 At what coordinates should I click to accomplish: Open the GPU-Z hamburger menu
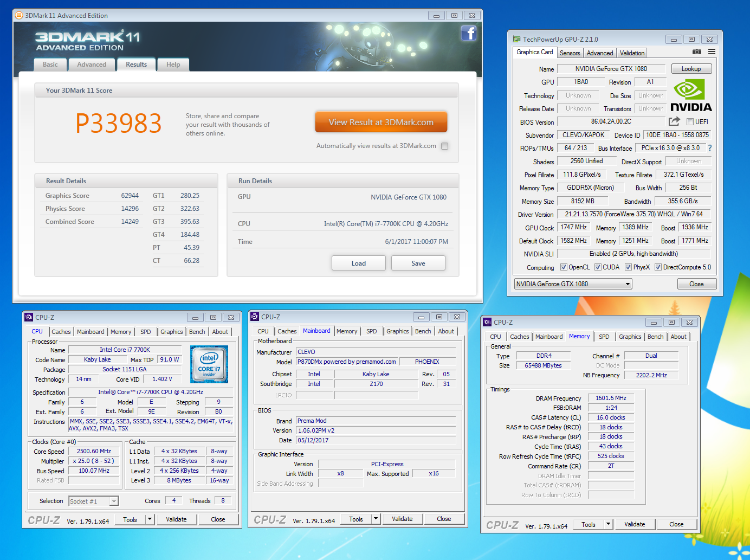coord(712,52)
